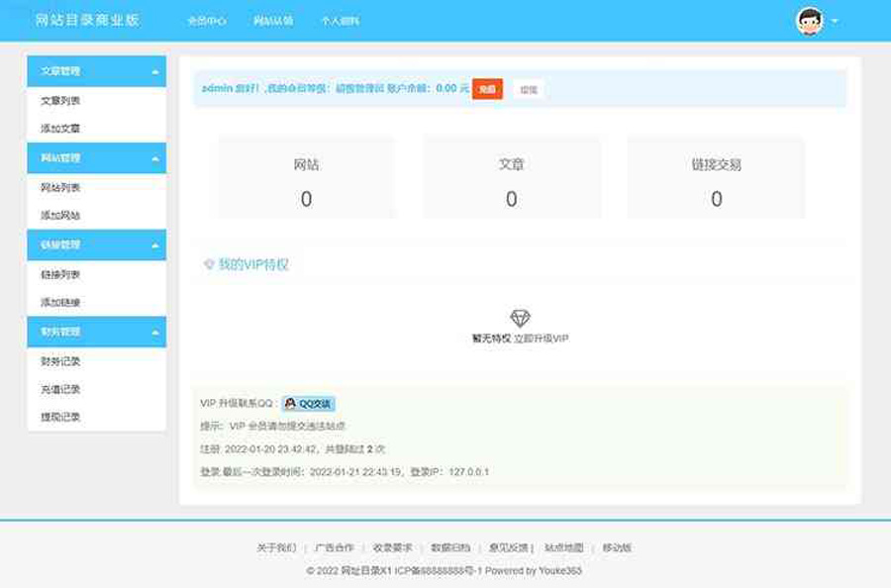This screenshot has width=891, height=588.
Task: Click the diamond icon above 暂无特权
Action: click(520, 318)
